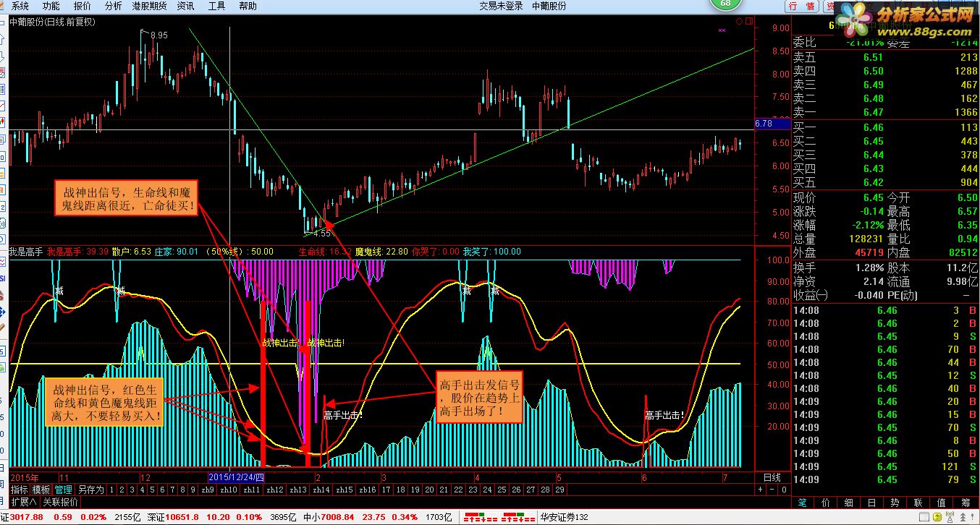The width and height of the screenshot is (980, 525).
Task: Switch to the 笔 tick tab
Action: coord(802,503)
